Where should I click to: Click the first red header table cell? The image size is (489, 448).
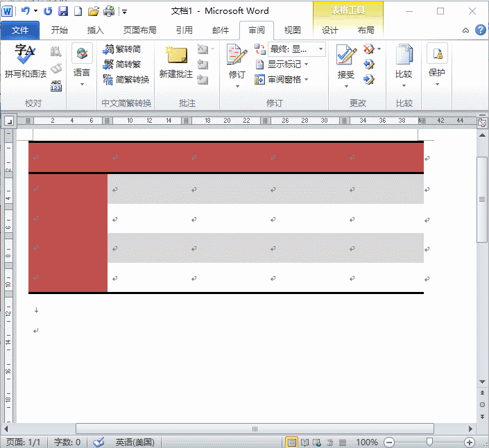click(68, 157)
